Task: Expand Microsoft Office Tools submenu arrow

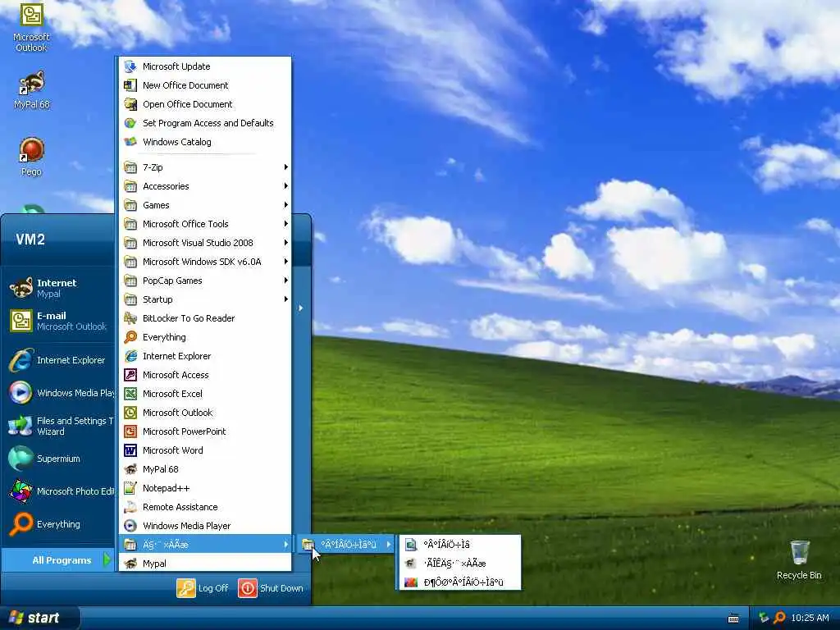Action: coord(285,224)
